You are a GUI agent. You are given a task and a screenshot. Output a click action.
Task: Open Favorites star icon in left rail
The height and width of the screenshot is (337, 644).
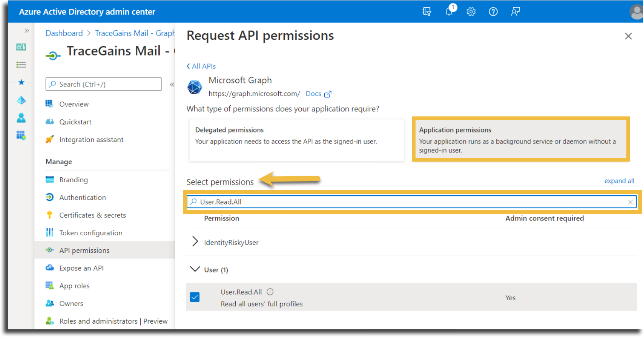click(21, 82)
